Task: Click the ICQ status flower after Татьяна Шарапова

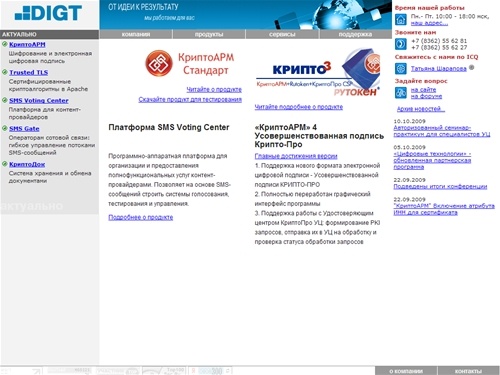Action: click(471, 67)
